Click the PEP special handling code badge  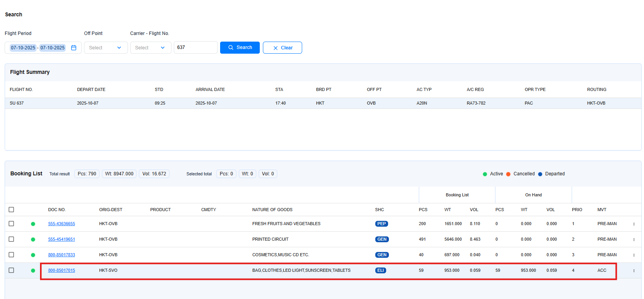tap(381, 224)
